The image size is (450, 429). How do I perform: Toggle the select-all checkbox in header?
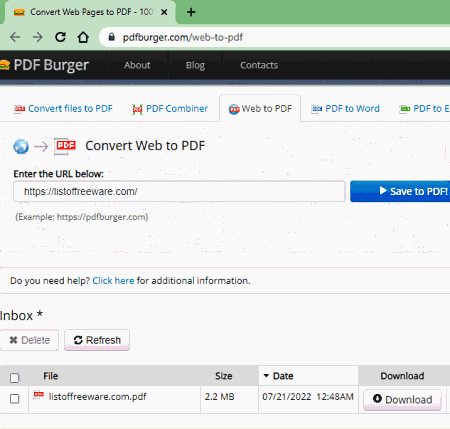click(x=15, y=378)
